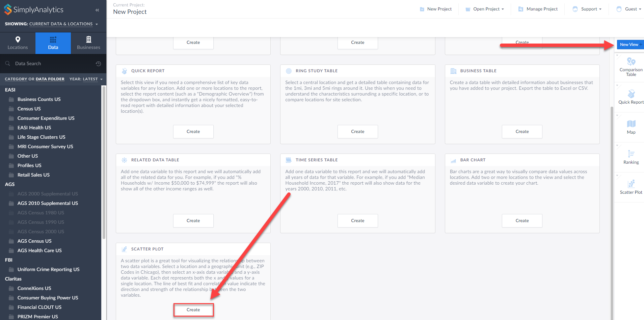Open the Guest account menu

point(629,9)
